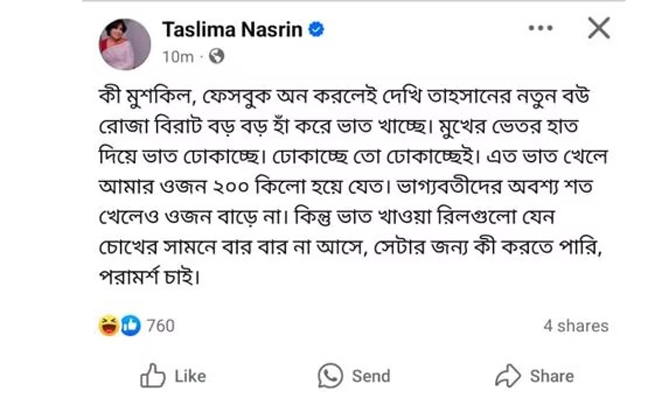Open Taslima Nasrin's profile picture

tap(125, 44)
